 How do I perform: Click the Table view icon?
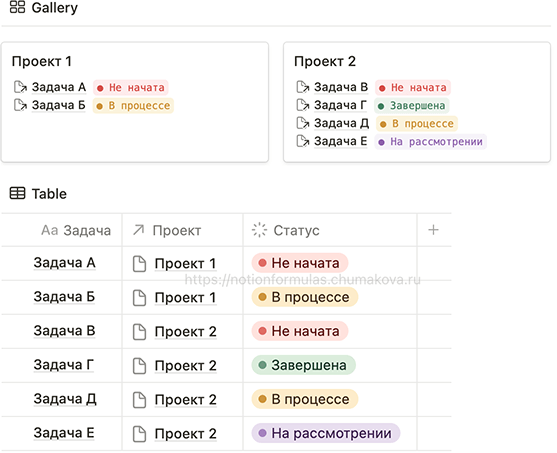click(x=17, y=193)
